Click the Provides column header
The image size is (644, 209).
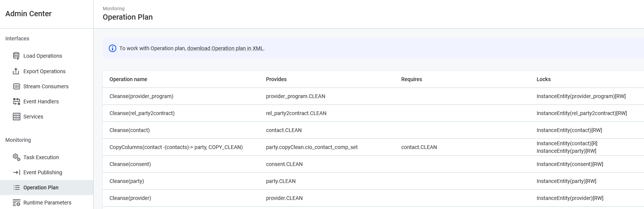click(x=276, y=79)
